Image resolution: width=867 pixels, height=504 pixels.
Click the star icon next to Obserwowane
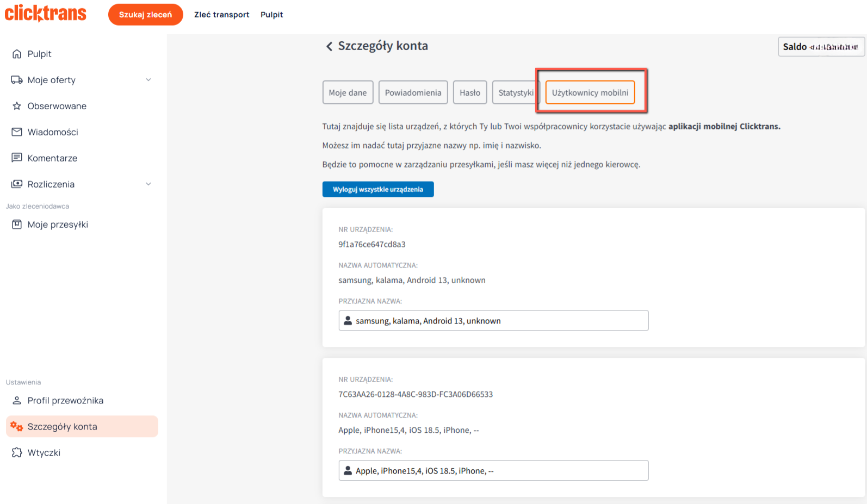pyautogui.click(x=17, y=106)
